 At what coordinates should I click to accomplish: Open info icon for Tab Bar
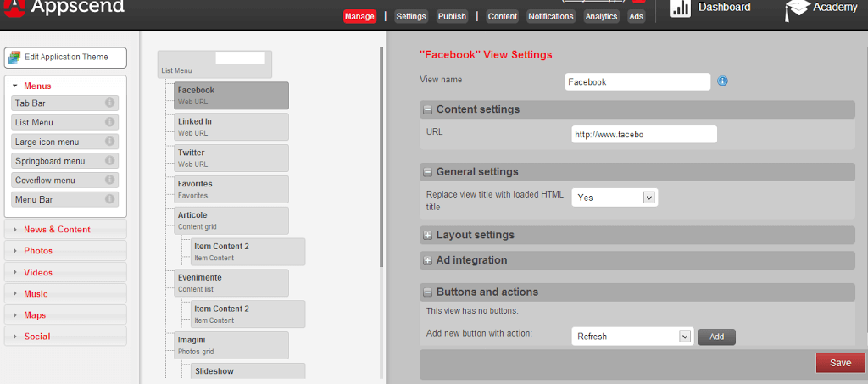point(109,103)
